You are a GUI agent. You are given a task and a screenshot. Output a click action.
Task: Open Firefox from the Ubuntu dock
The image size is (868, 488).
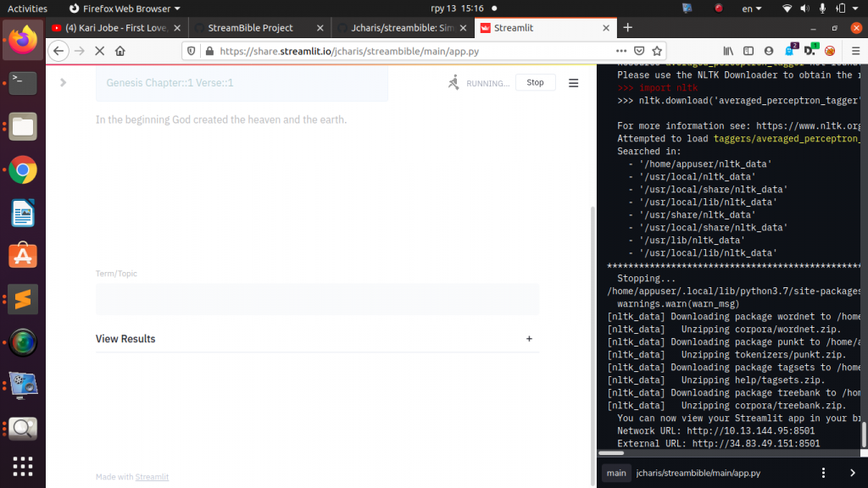tap(23, 40)
